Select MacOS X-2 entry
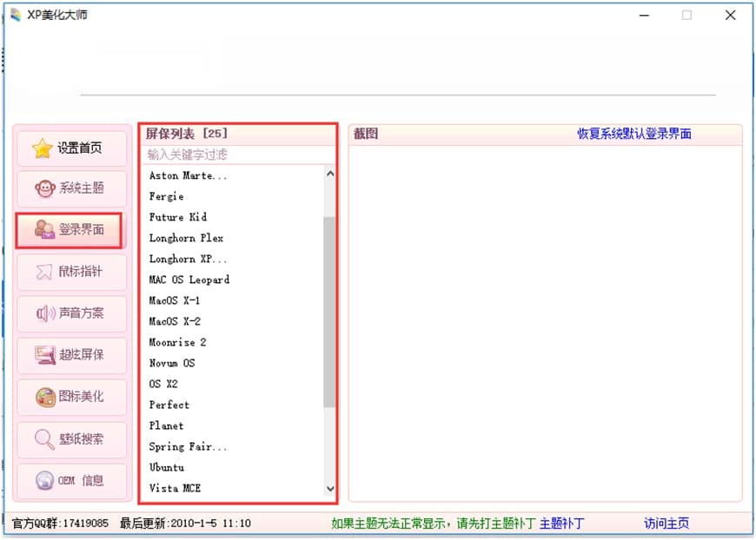This screenshot has width=756, height=540. click(x=175, y=321)
